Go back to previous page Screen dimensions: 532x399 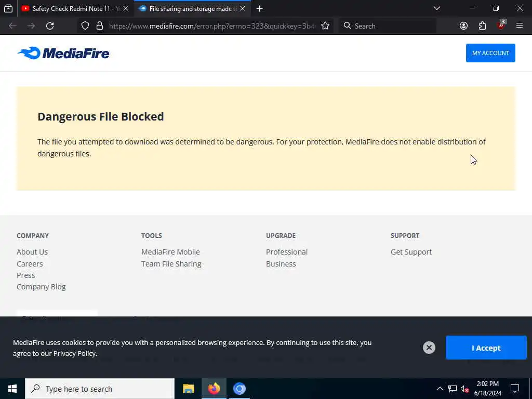[12, 26]
